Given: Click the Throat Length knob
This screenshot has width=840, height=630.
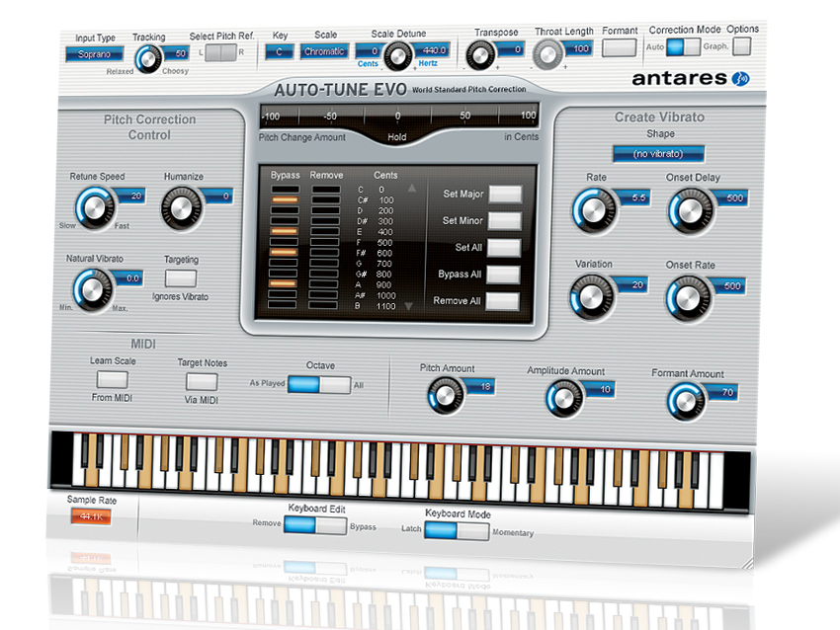Looking at the screenshot, I should pyautogui.click(x=548, y=54).
